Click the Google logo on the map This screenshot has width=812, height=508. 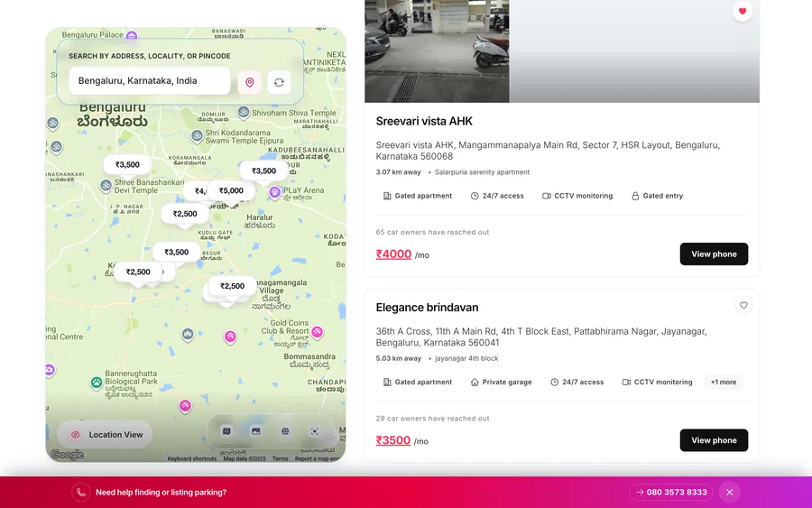click(x=67, y=455)
